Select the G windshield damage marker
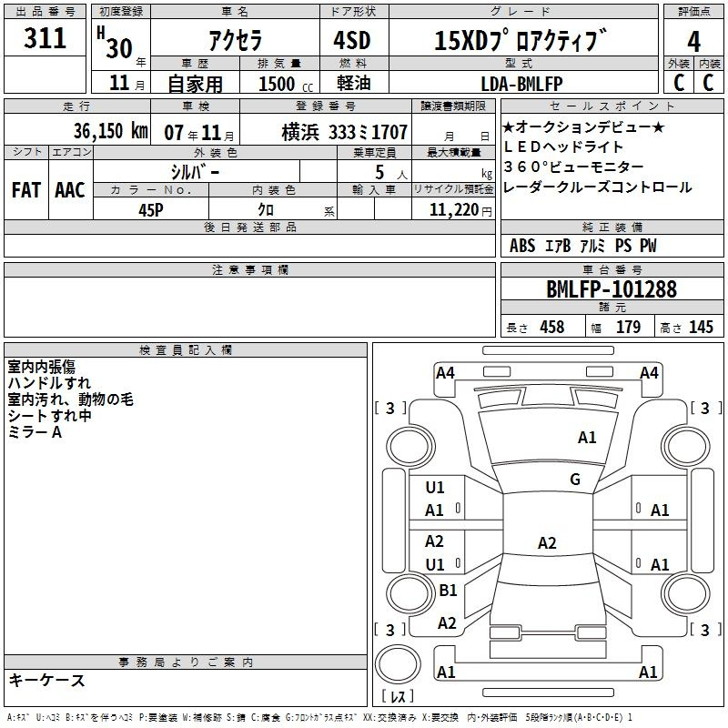Viewport: 728px width, 728px height. click(575, 479)
